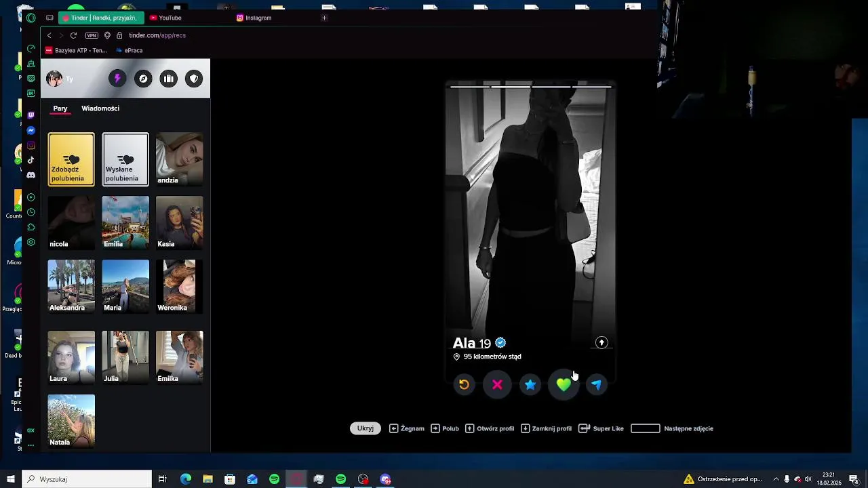
Task: Open the Task View taskbar button
Action: point(163,479)
